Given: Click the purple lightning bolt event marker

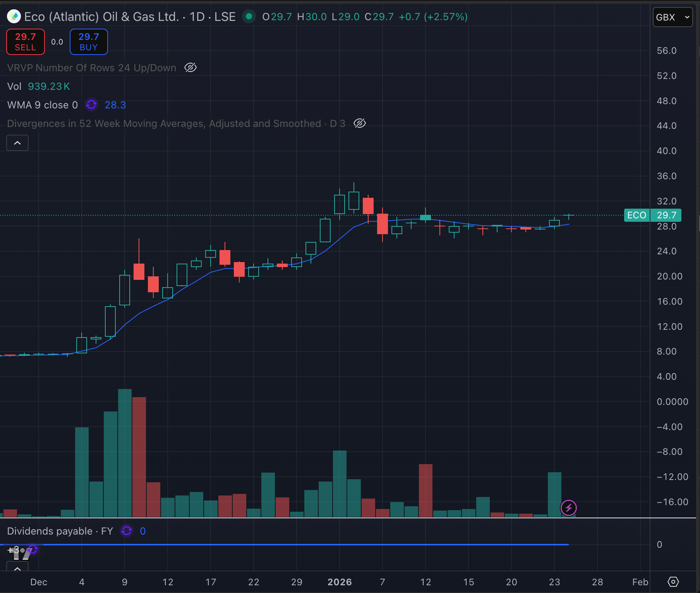Looking at the screenshot, I should 569,508.
